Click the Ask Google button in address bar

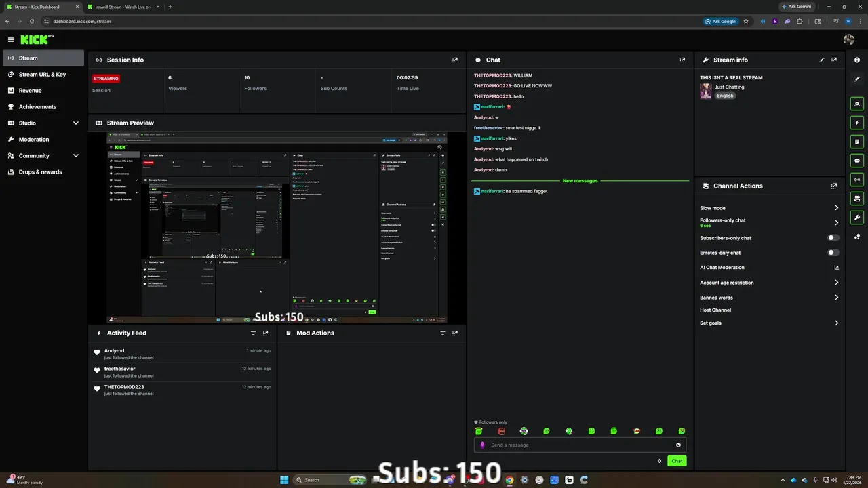click(721, 21)
